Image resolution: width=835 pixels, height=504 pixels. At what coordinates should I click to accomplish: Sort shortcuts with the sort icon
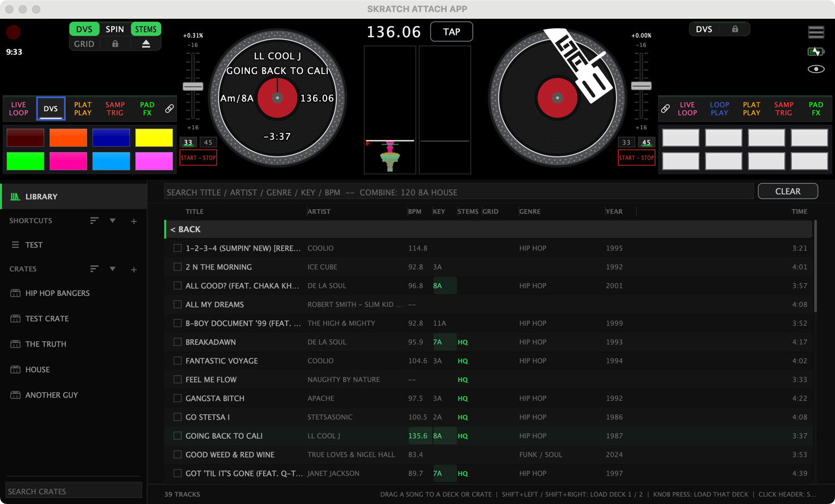94,221
